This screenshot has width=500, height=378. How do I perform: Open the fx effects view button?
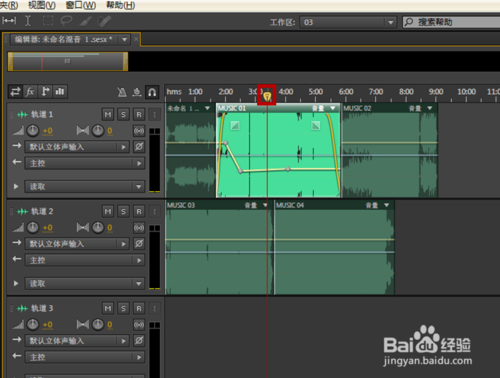tap(30, 92)
